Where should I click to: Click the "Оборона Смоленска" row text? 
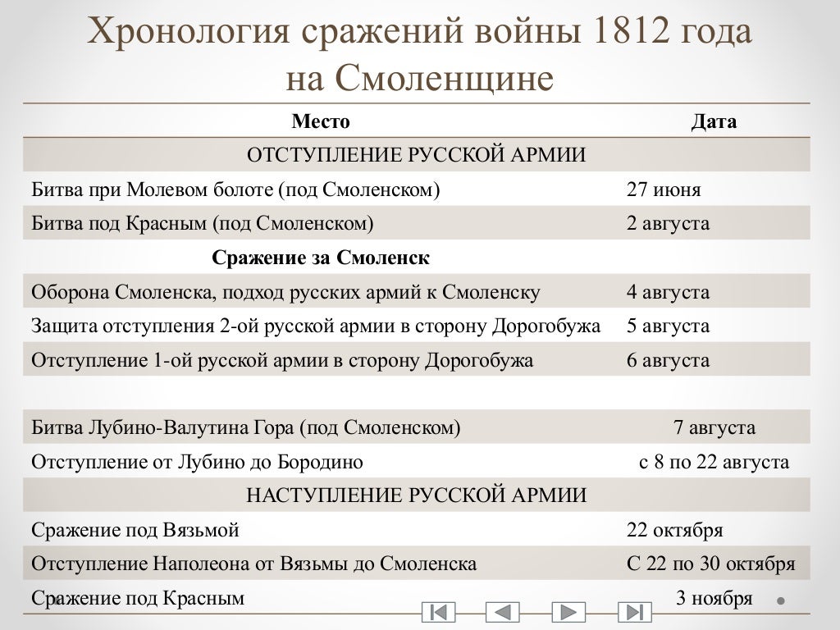coord(285,292)
